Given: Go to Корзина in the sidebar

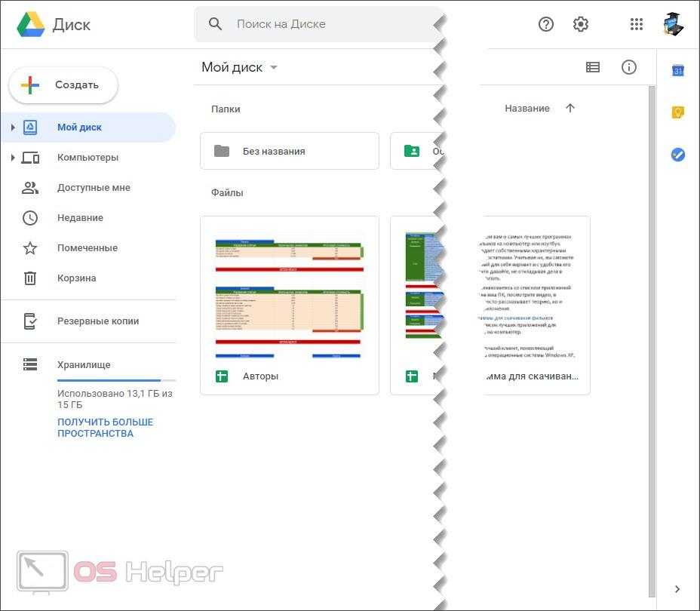Looking at the screenshot, I should coord(76,278).
